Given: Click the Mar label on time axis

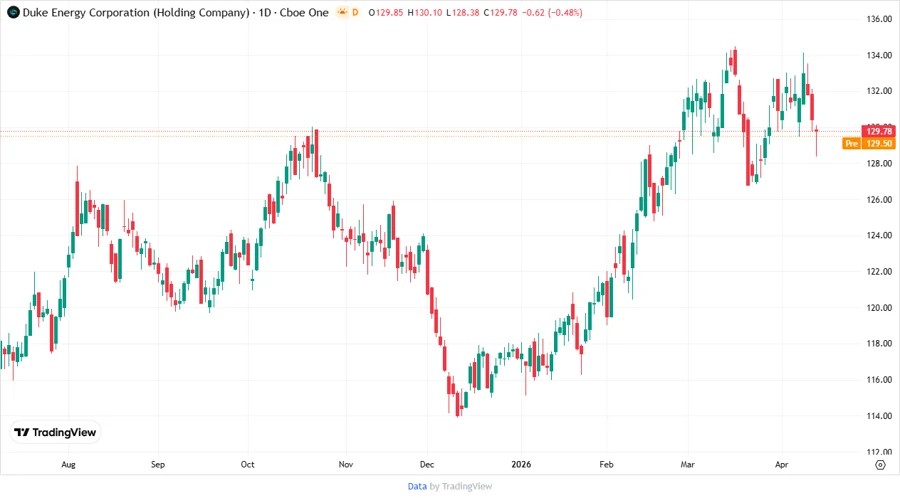Looking at the screenshot, I should click(688, 464).
